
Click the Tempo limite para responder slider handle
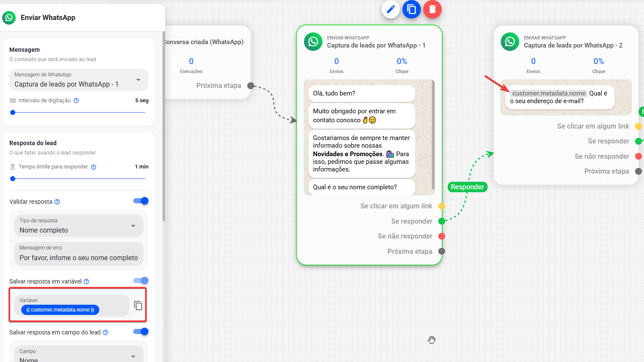[x=13, y=179]
